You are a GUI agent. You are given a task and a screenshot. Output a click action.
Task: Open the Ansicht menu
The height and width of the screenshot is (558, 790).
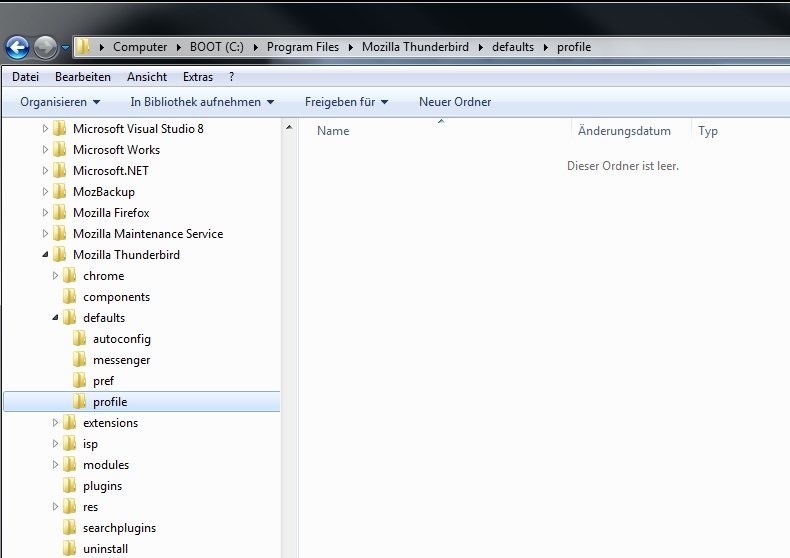(147, 77)
